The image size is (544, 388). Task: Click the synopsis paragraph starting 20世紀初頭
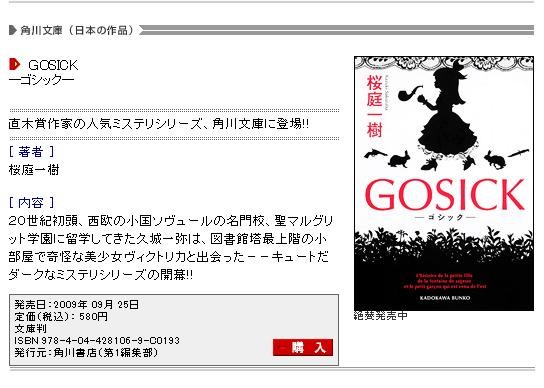point(170,248)
